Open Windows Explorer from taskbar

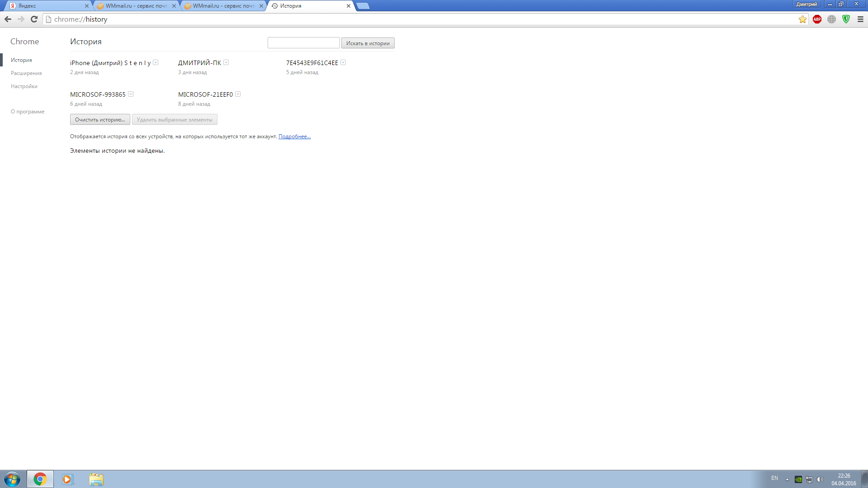point(96,479)
